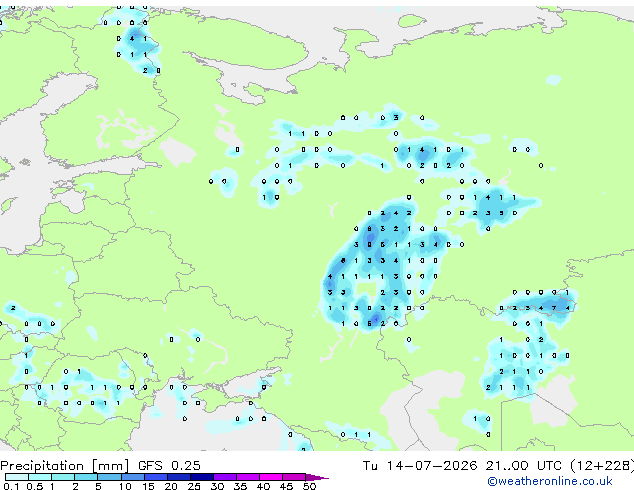Click the 30–35 mm purple legend swatch
Image resolution: width=634 pixels, height=490 pixels.
[224, 477]
